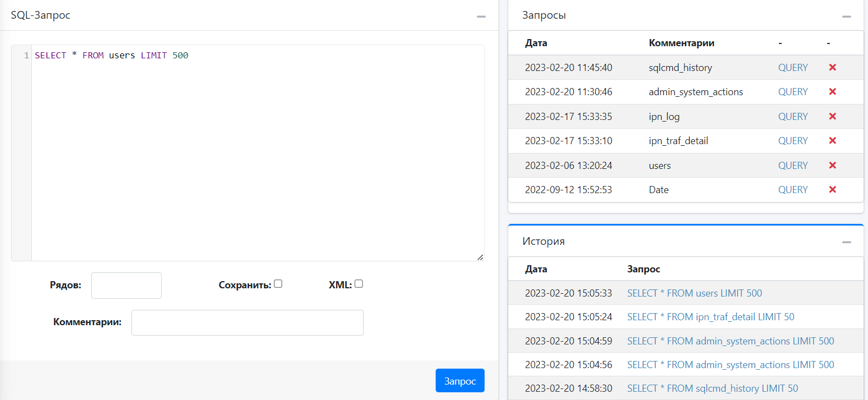
Task: Enable the Сохранить checkbox
Action: [278, 284]
